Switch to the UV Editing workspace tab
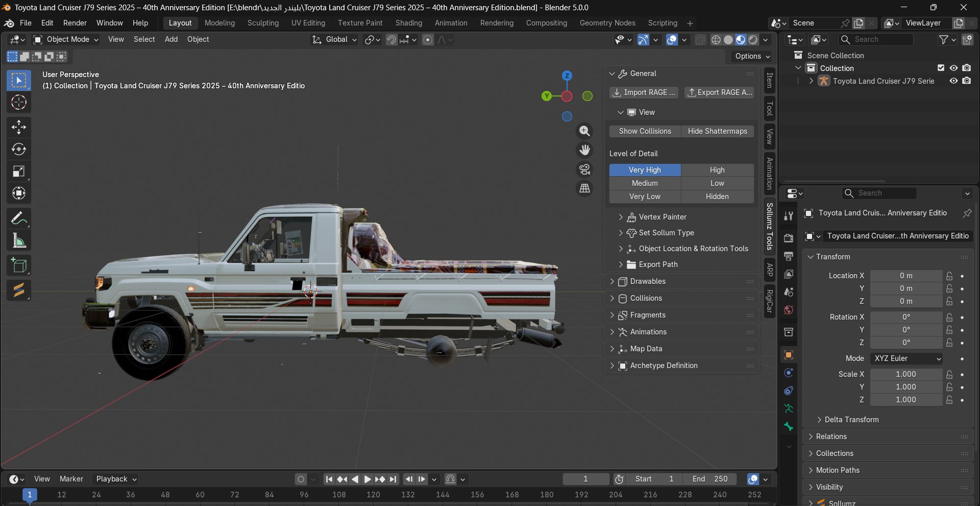This screenshot has height=506, width=980. pos(308,23)
